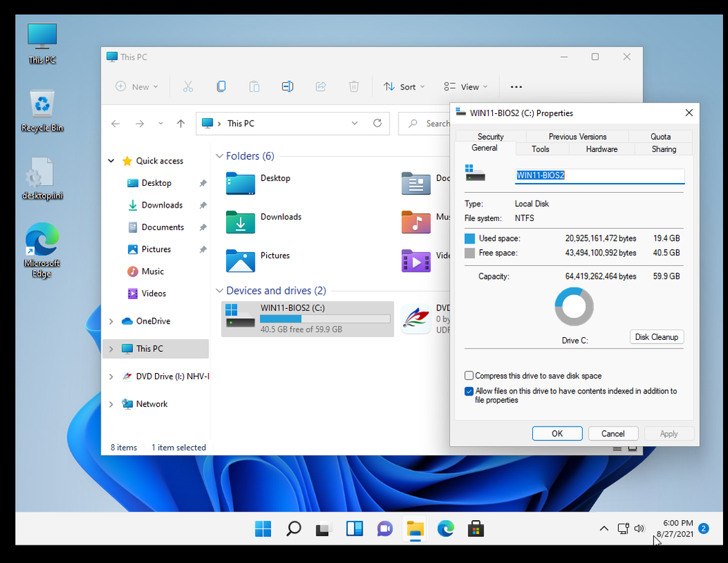Viewport: 728px width, 563px height.
Task: Click the Delete trash icon in toolbar
Action: [353, 87]
